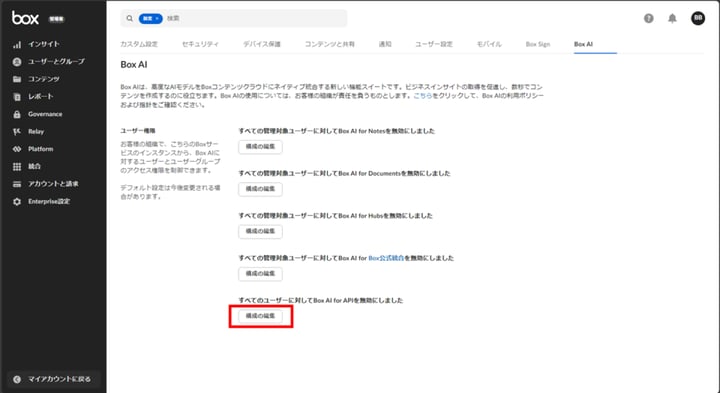Switch to the ユーザー設定 tab
Image resolution: width=720 pixels, height=393 pixels.
[x=434, y=44]
